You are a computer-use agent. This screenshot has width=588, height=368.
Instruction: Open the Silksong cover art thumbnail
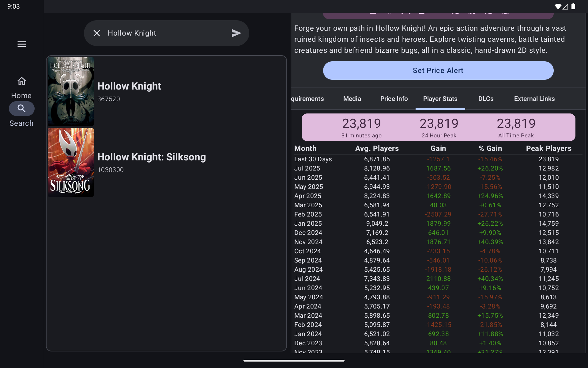71,162
